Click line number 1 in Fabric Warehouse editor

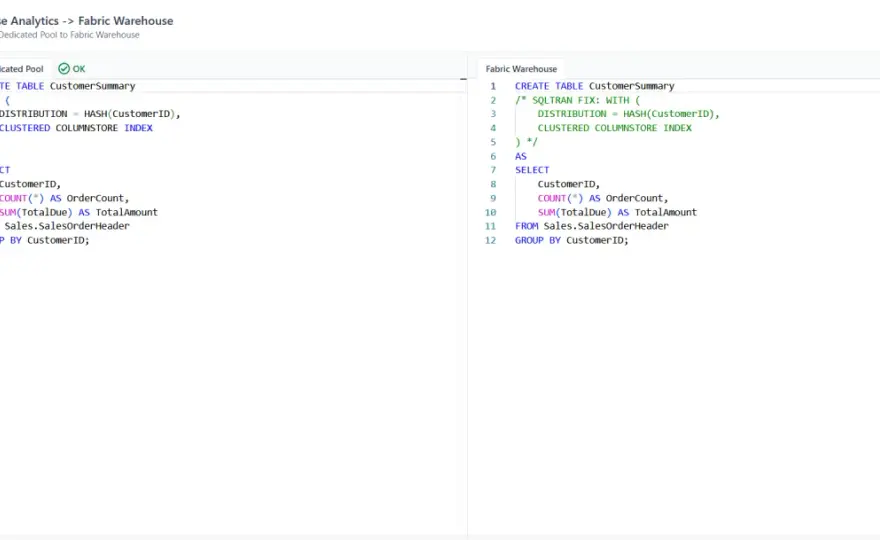point(493,86)
